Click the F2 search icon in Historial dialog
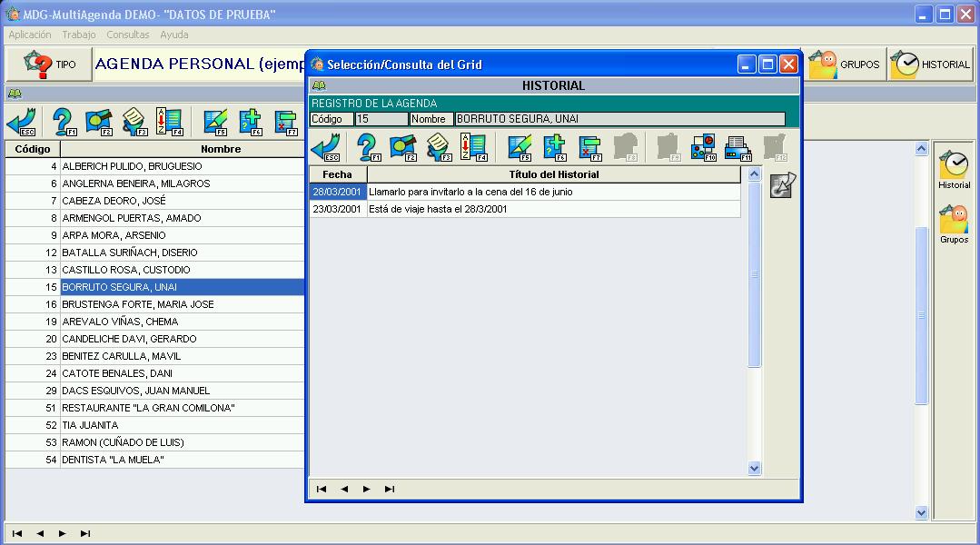Viewport: 980px width, 545px height. [x=403, y=147]
